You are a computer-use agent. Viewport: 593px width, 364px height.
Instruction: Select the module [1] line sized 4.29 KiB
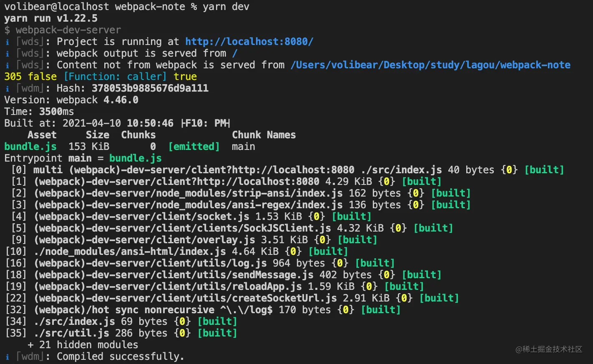click(x=226, y=182)
